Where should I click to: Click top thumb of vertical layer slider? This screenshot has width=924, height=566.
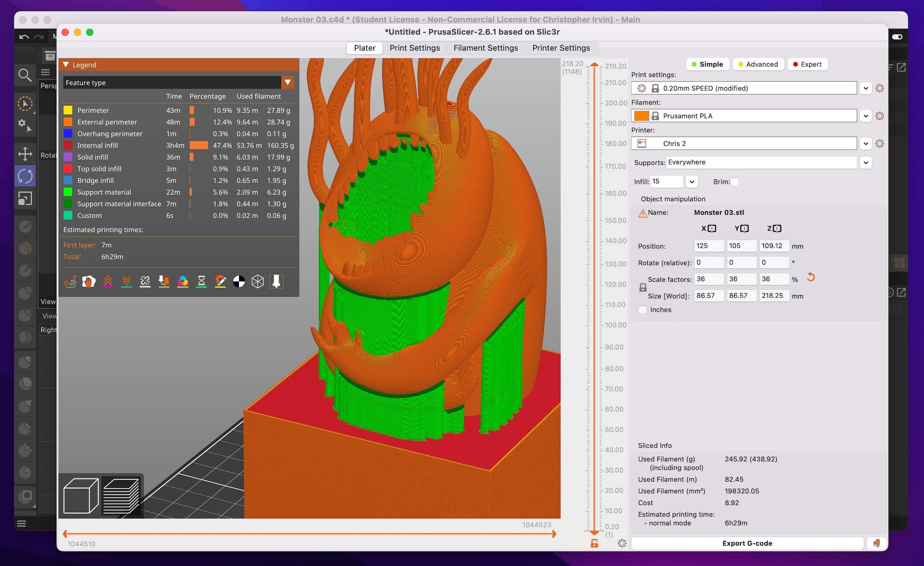click(x=594, y=65)
